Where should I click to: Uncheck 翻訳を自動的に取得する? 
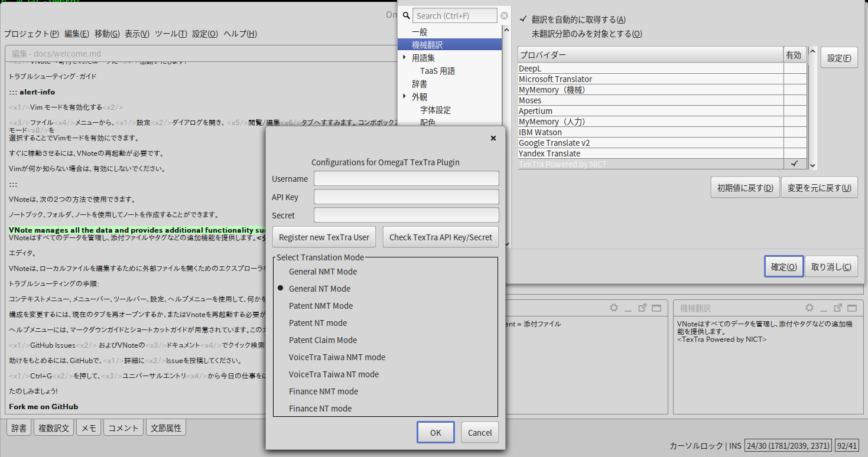pyautogui.click(x=523, y=18)
